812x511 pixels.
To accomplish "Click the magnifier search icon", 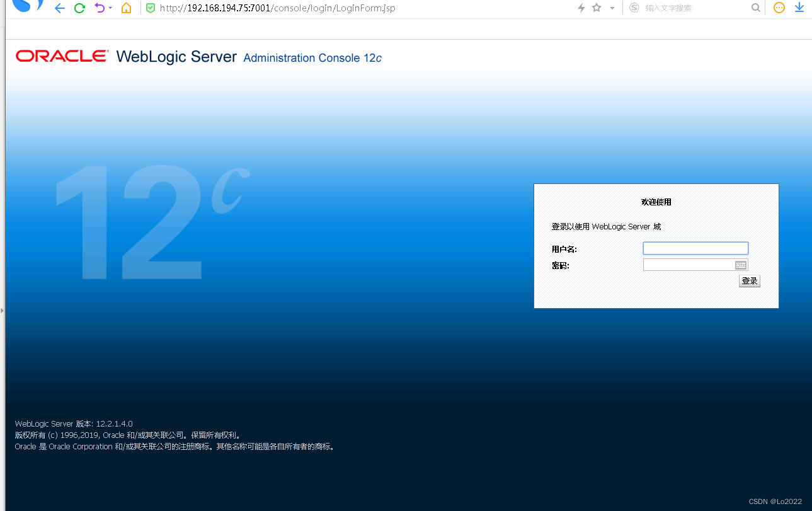I will point(756,8).
